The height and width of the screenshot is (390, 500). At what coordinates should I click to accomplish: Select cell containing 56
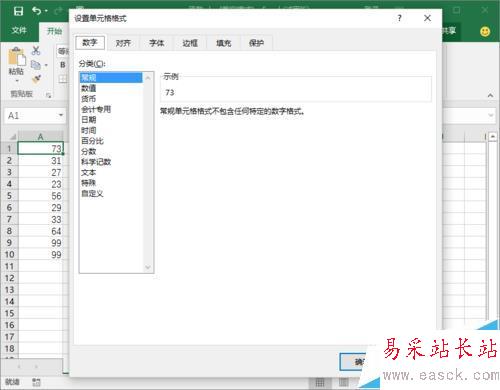point(40,196)
